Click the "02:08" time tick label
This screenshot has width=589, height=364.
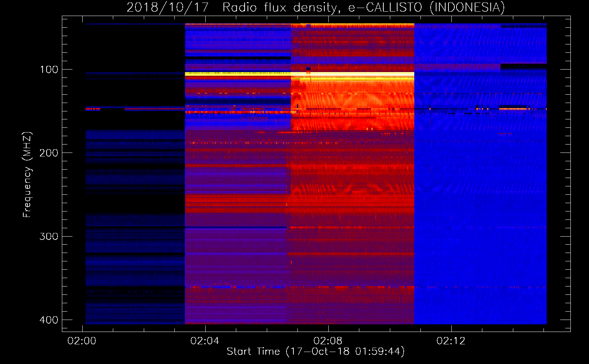(x=328, y=341)
